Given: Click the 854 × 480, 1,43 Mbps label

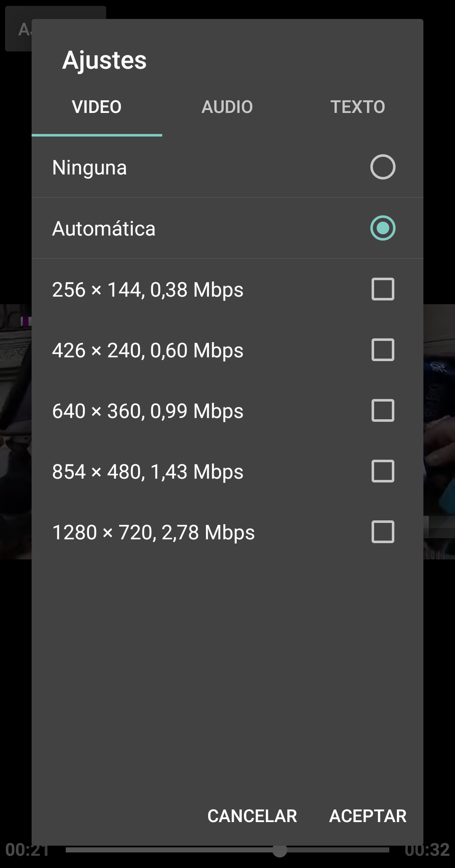Looking at the screenshot, I should point(148,472).
